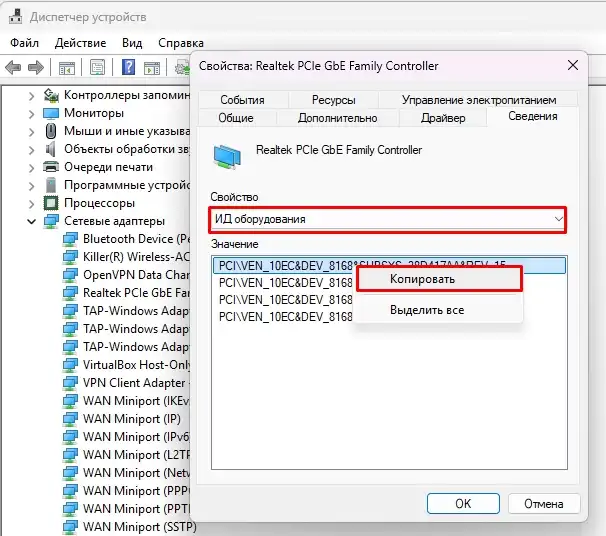Expand the Процессоры category chevron
The width and height of the screenshot is (606, 536).
click(x=31, y=203)
